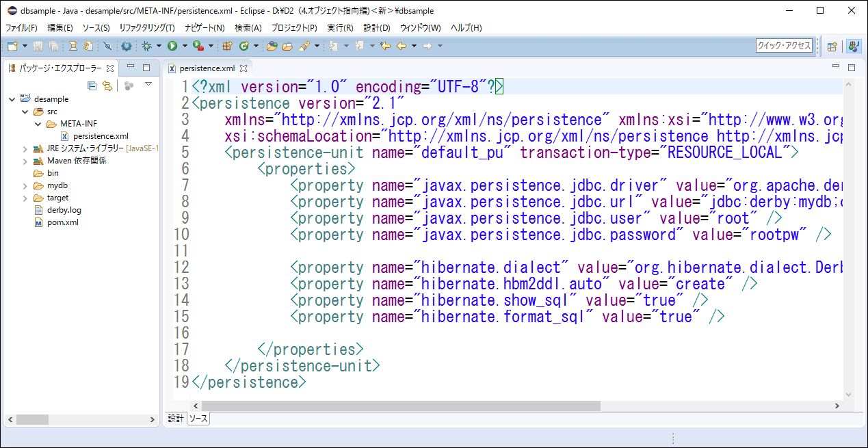Click the editor horizontal scrollbar thumb
868x448 pixels.
click(x=386, y=406)
